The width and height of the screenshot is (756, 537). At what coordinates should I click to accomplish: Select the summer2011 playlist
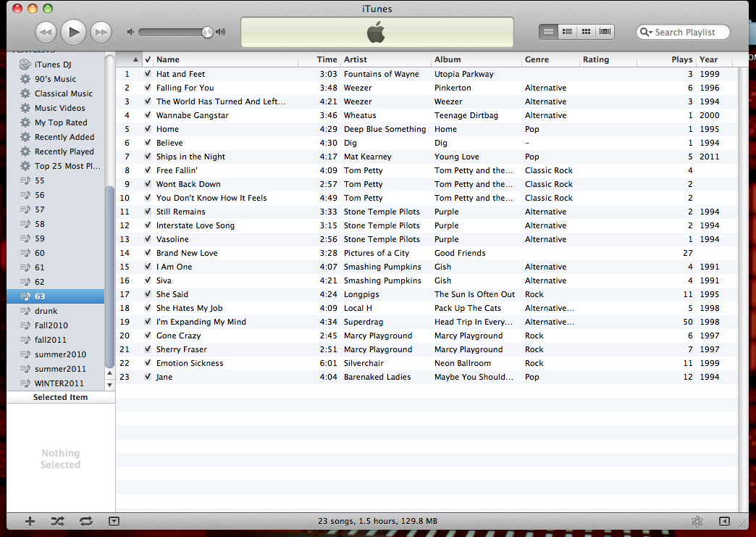(56, 369)
